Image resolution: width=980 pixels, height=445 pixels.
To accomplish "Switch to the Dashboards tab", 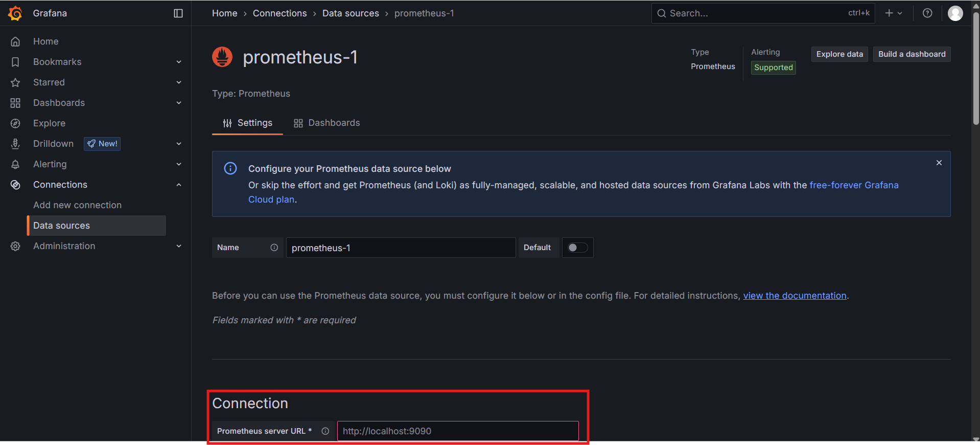I will click(x=327, y=123).
